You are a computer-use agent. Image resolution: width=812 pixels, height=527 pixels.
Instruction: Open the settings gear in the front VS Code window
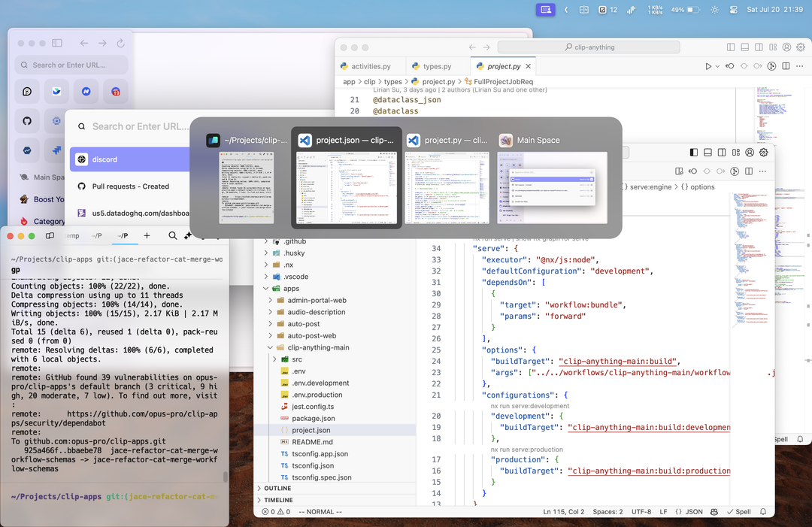[764, 153]
